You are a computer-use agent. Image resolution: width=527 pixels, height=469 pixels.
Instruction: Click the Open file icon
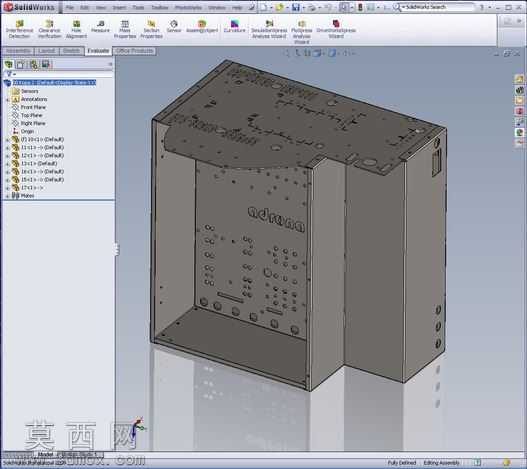point(279,7)
